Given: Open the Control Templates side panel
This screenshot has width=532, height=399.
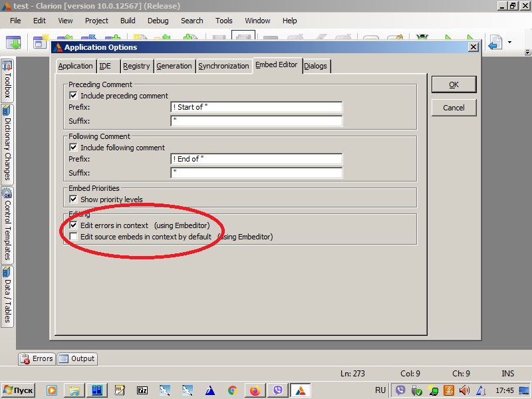Looking at the screenshot, I should (x=7, y=224).
